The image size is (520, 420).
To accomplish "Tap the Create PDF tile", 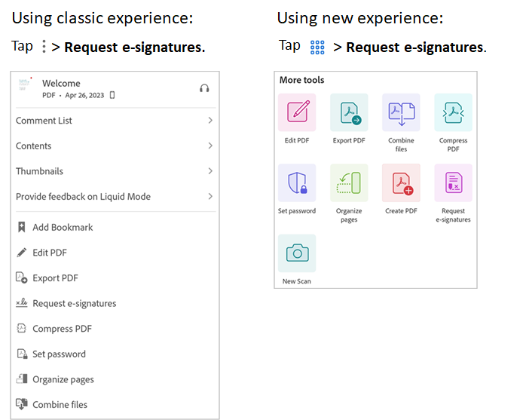I will [401, 182].
